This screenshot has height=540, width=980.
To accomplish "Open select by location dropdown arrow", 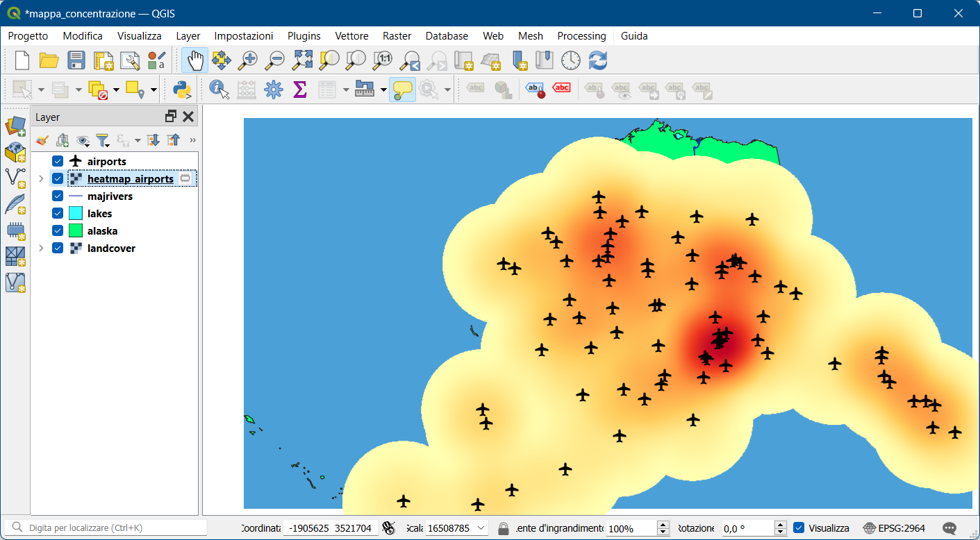I will pyautogui.click(x=153, y=90).
